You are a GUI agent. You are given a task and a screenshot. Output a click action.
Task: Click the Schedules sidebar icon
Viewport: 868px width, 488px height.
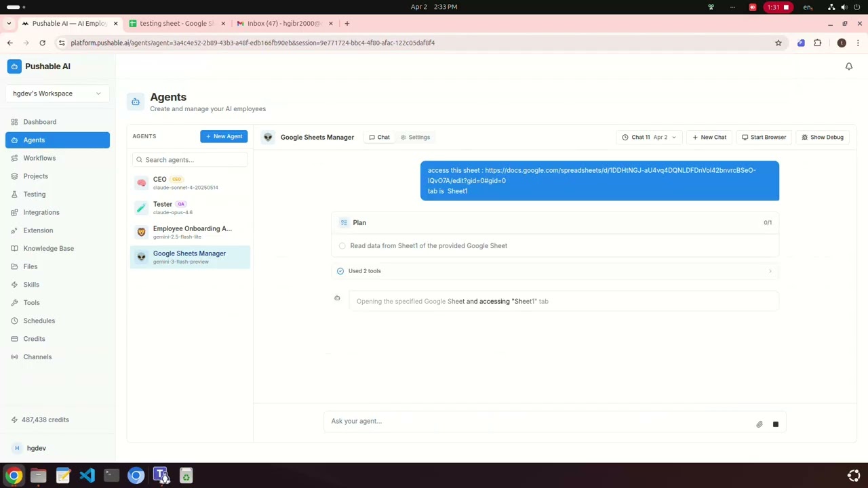tap(14, 321)
